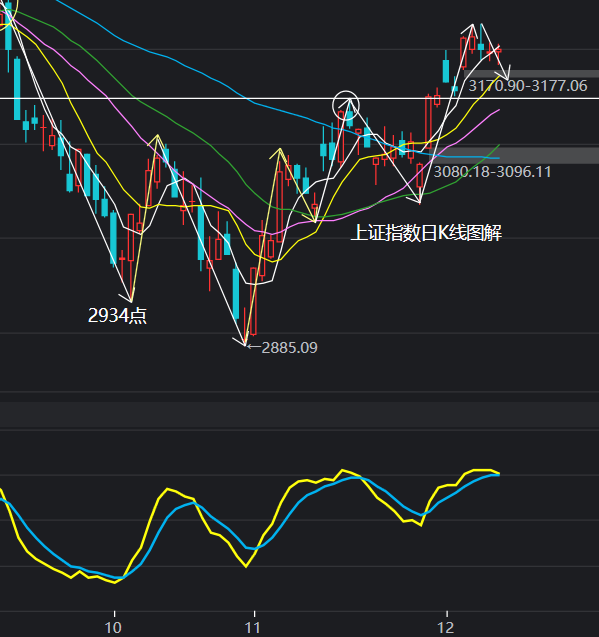Select the month 11 axis marker
The height and width of the screenshot is (637, 599).
[252, 628]
